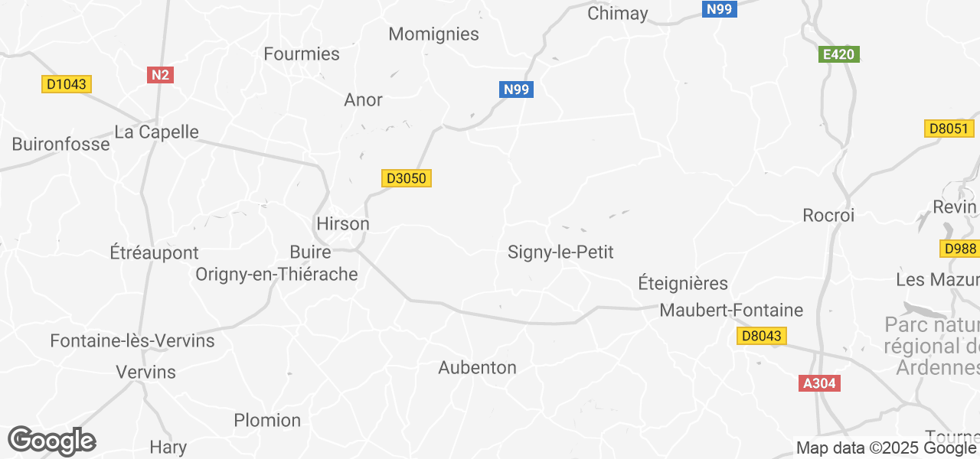This screenshot has height=459, width=980.
Task: Select the Hirson town label
Action: click(343, 224)
